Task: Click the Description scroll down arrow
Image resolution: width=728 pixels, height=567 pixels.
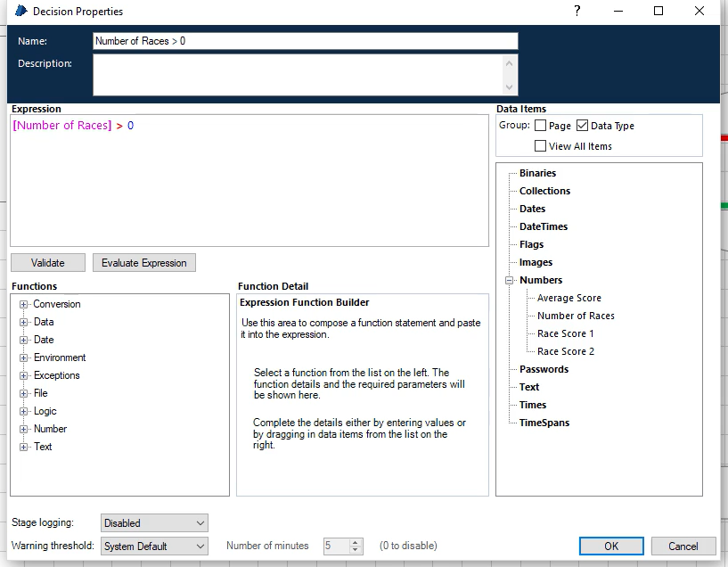Action: coord(510,87)
